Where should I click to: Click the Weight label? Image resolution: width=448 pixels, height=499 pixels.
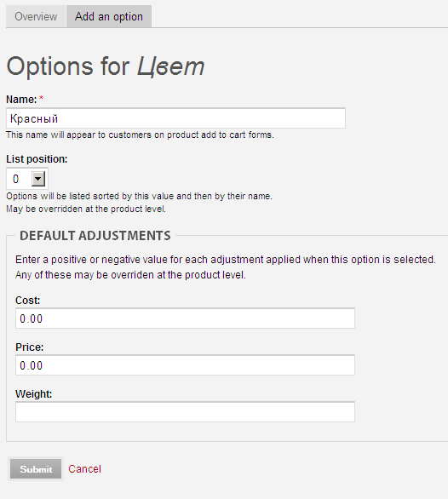click(33, 394)
